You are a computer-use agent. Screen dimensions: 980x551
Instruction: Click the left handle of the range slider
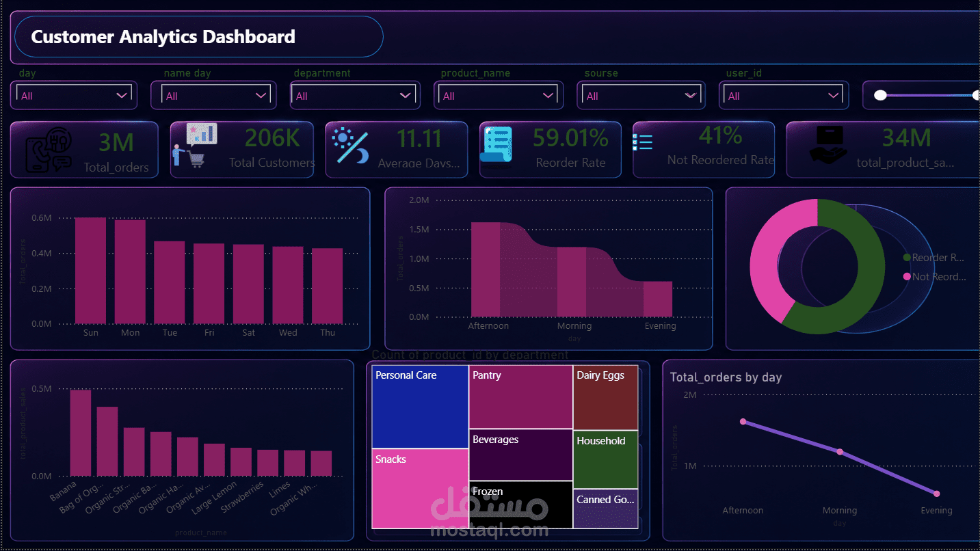tap(881, 96)
